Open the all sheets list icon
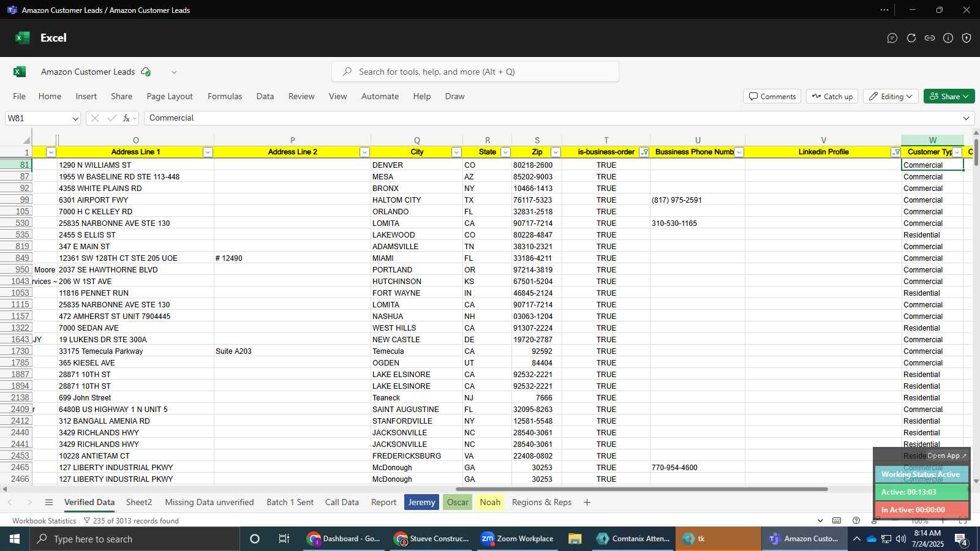Viewport: 980px width, 551px height. coord(49,502)
